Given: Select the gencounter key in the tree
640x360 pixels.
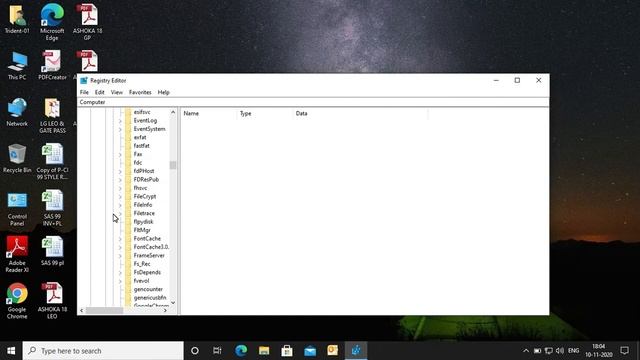Looking at the screenshot, I should (x=148, y=289).
